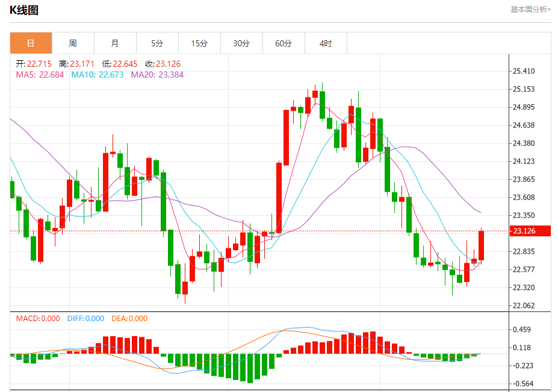Select the 日 daily chart tab

pos(31,43)
